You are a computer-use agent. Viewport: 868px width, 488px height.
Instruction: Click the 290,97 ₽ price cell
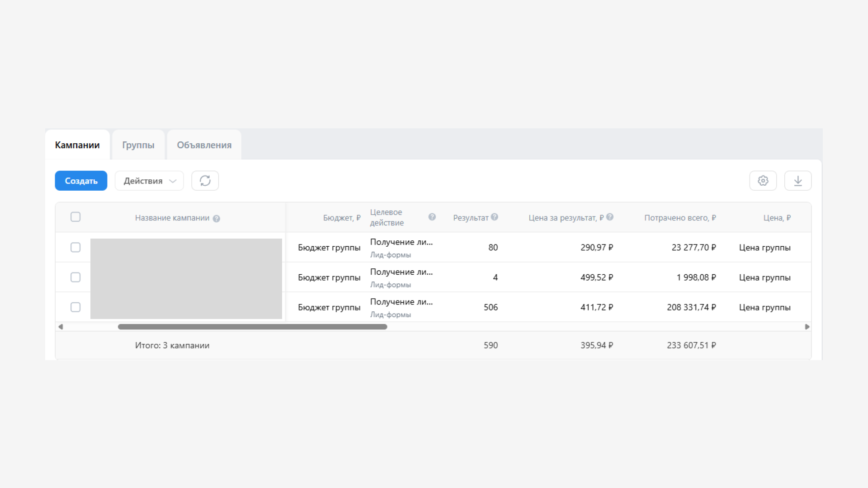pos(597,248)
